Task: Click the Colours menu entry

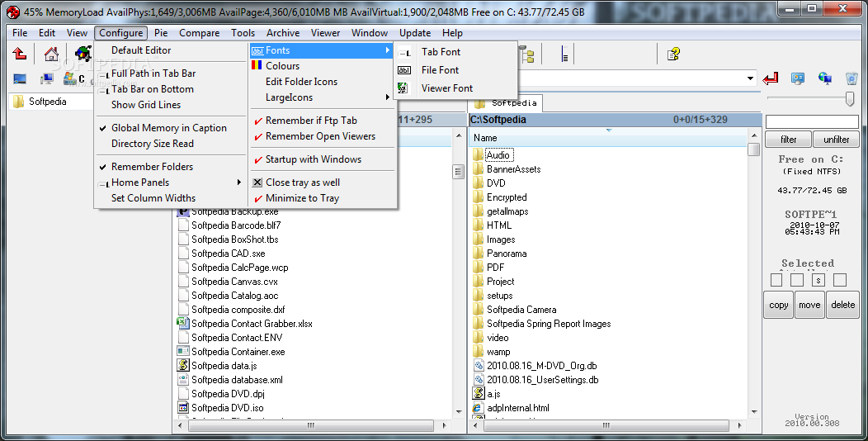Action: 282,66
